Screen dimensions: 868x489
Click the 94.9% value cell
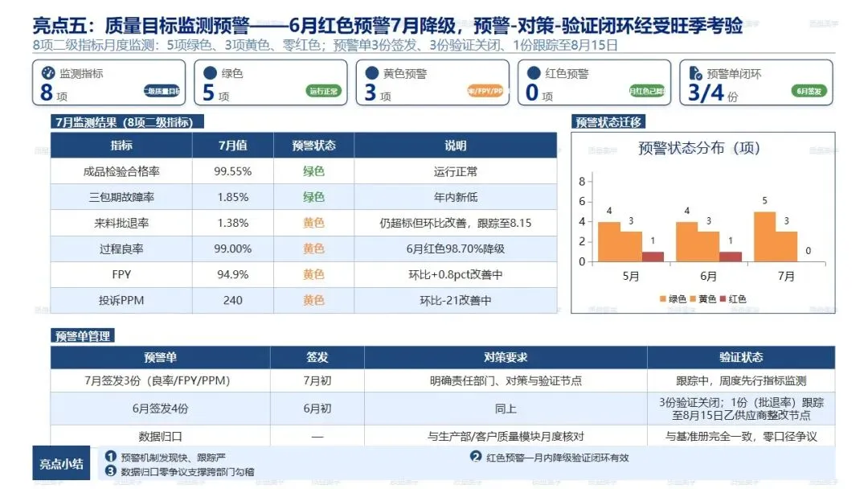(232, 274)
